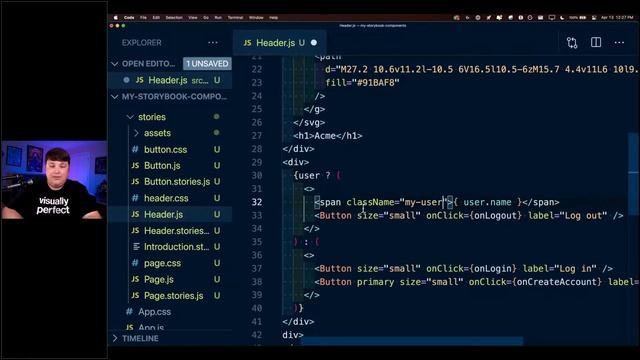The image size is (640, 360).
Task: Open Button.js file
Action: 162,166
